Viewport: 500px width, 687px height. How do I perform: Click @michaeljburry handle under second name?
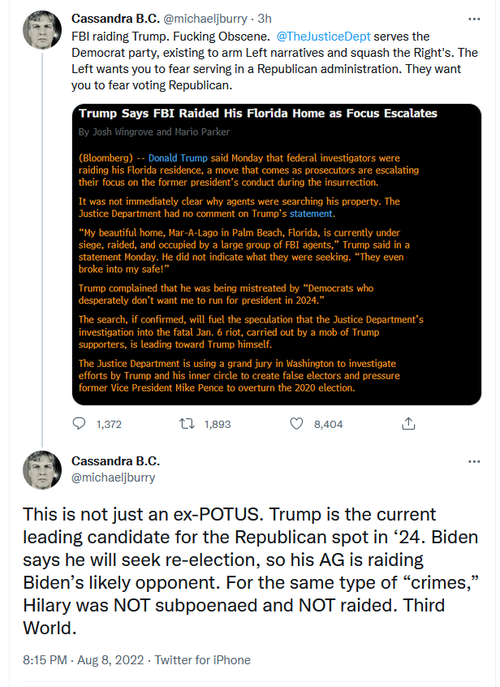113,478
